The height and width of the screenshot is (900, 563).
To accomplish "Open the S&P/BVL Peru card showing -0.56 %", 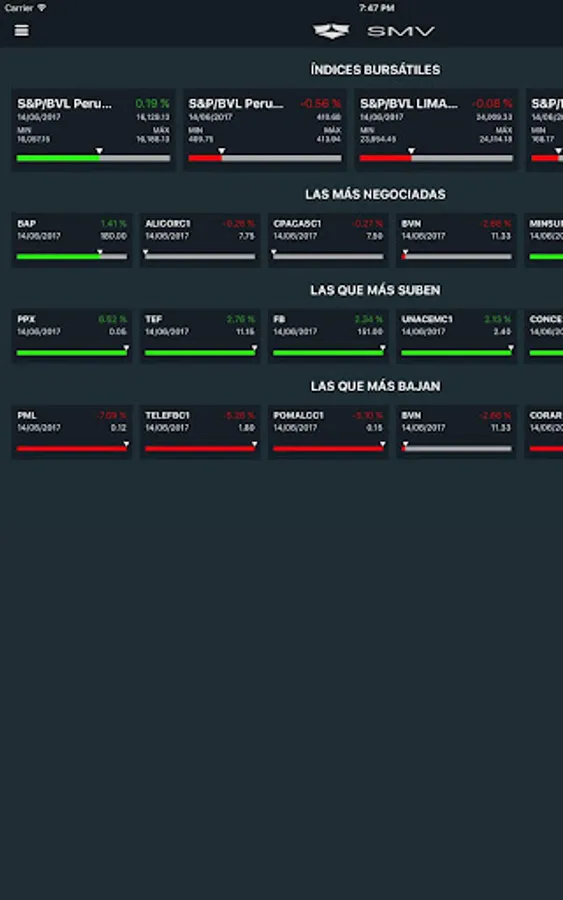I will [x=265, y=130].
